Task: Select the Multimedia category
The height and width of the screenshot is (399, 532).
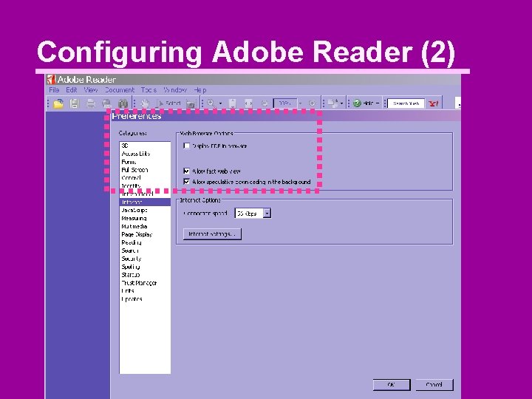Action: (145, 226)
